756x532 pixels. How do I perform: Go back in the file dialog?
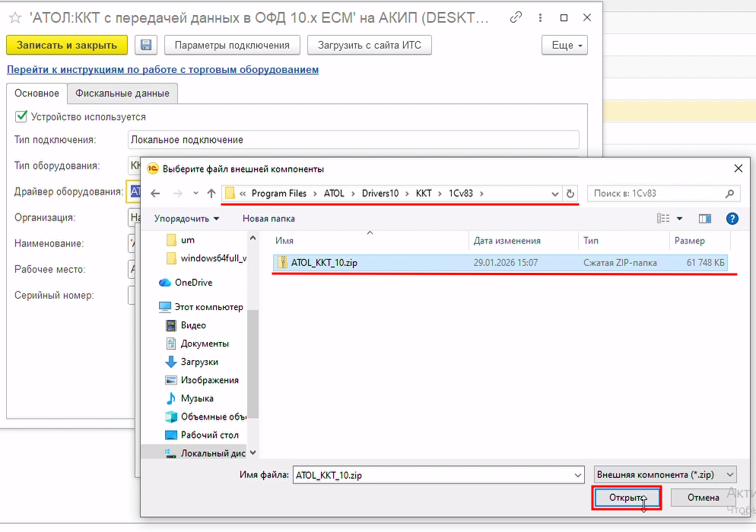pos(155,194)
